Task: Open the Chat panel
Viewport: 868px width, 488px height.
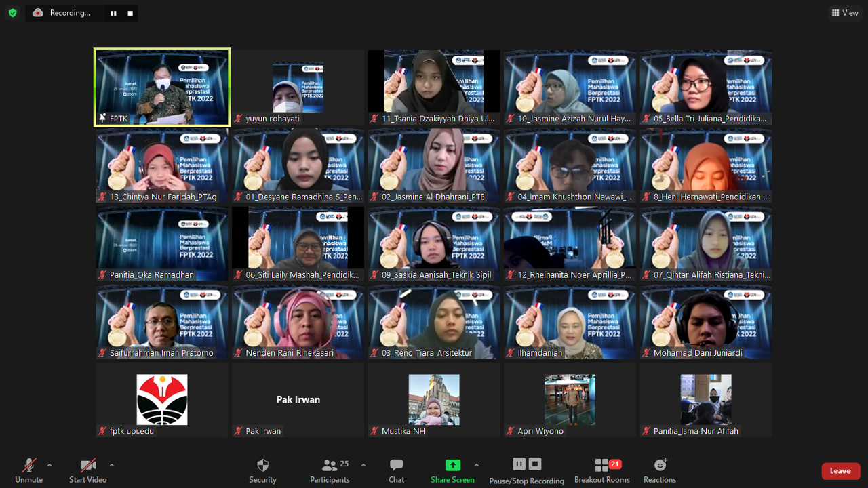Action: (x=397, y=470)
